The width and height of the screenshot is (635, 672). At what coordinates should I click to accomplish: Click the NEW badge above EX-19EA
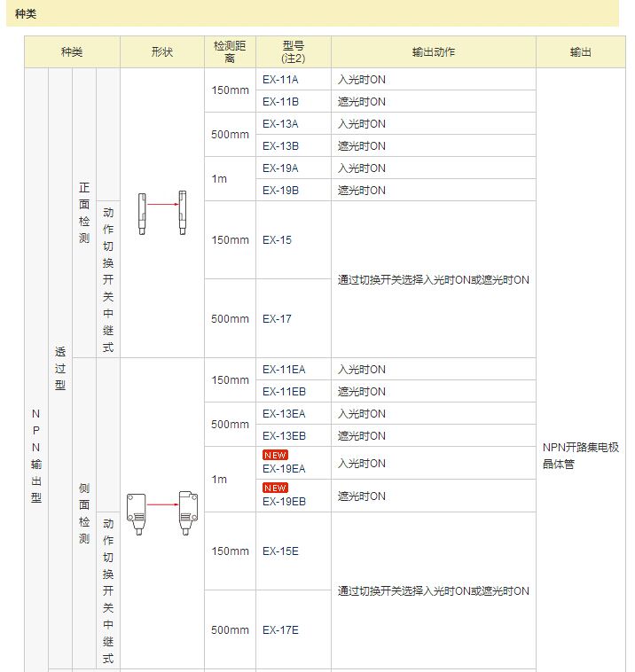[275, 455]
